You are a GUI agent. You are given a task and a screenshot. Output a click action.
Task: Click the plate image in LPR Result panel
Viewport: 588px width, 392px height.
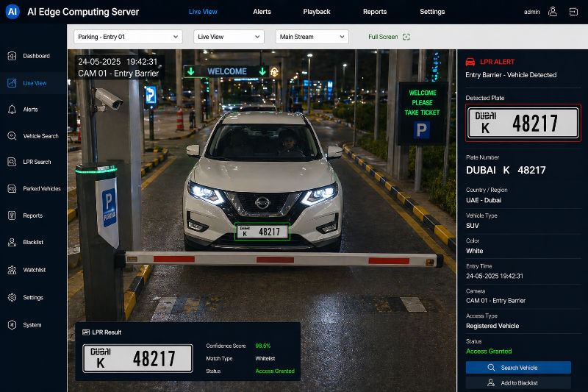[x=137, y=358]
